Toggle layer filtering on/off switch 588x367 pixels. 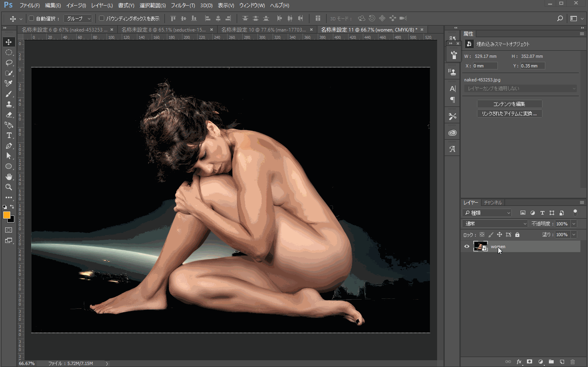coord(575,213)
